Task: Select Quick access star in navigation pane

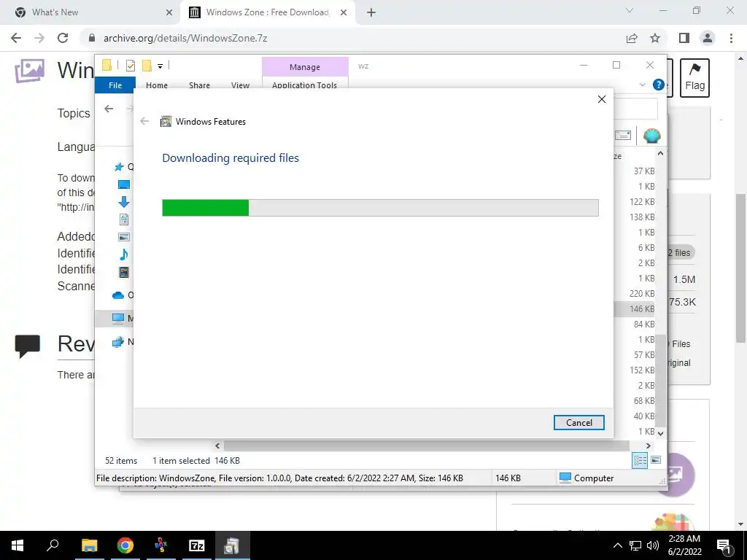Action: [x=119, y=167]
